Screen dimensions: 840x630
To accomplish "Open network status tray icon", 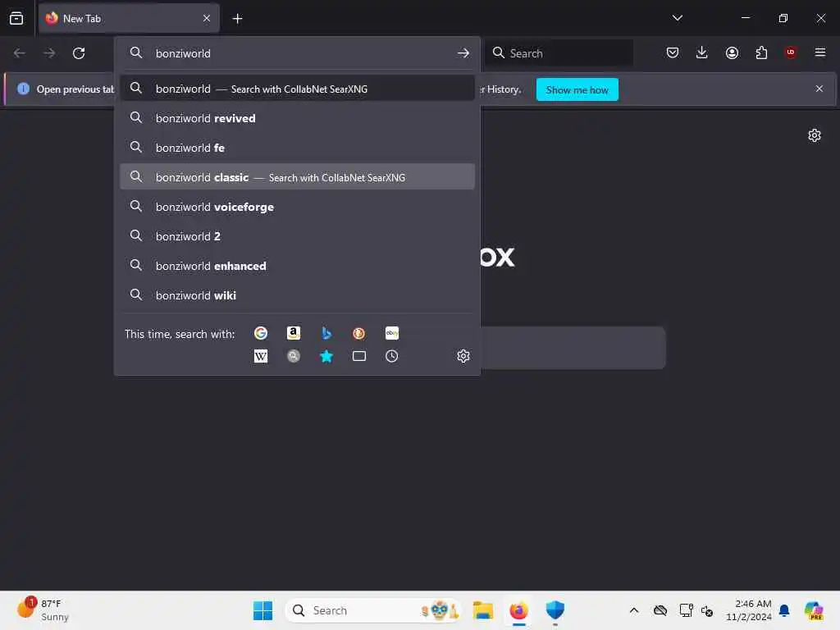I will [686, 610].
